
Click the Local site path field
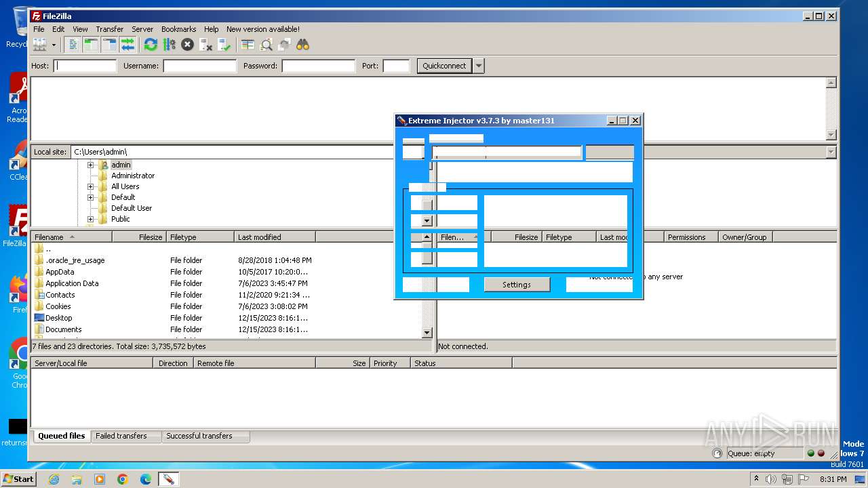(232, 152)
